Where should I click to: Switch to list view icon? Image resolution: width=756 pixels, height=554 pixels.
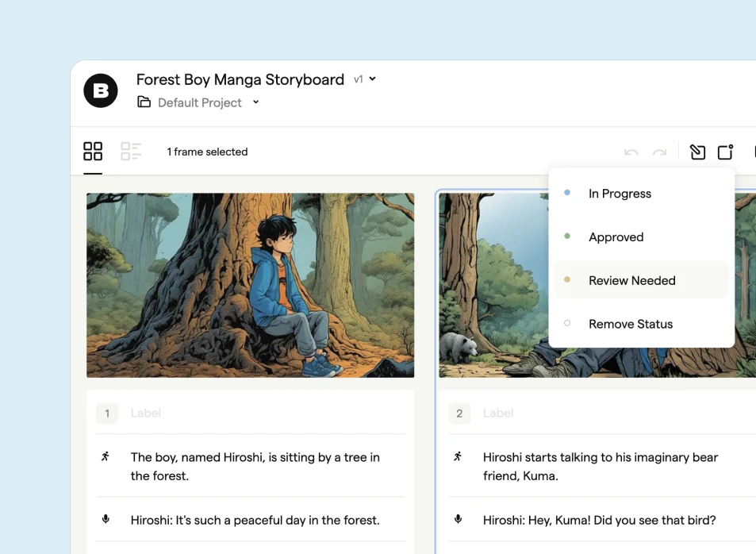pos(131,151)
